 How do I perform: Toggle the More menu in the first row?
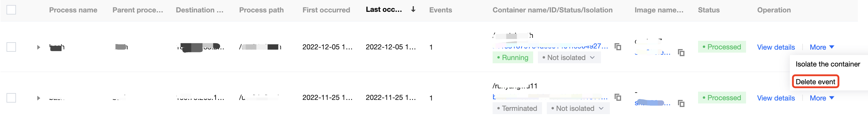click(x=822, y=47)
